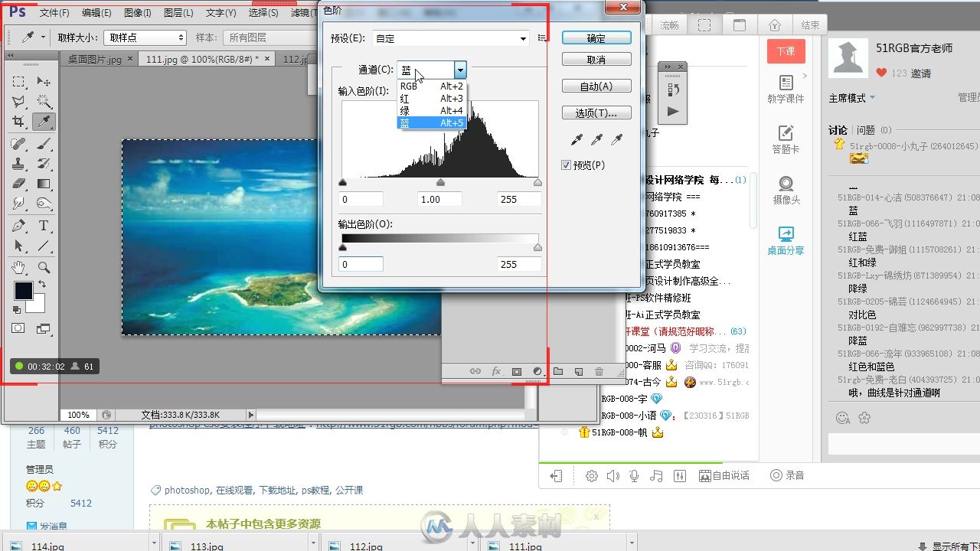The height and width of the screenshot is (551, 980).
Task: Open the 图像(I) menu
Action: point(137,13)
